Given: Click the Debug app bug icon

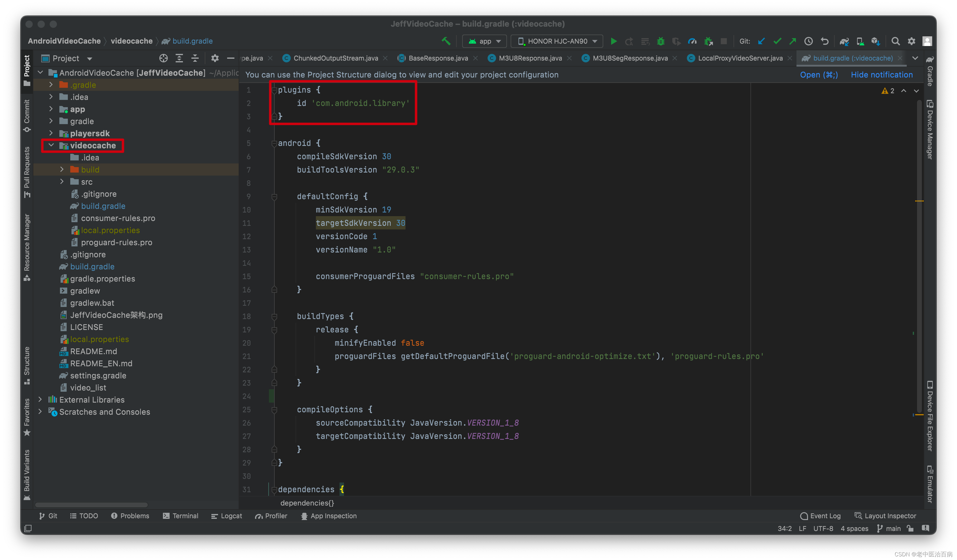Looking at the screenshot, I should (661, 41).
